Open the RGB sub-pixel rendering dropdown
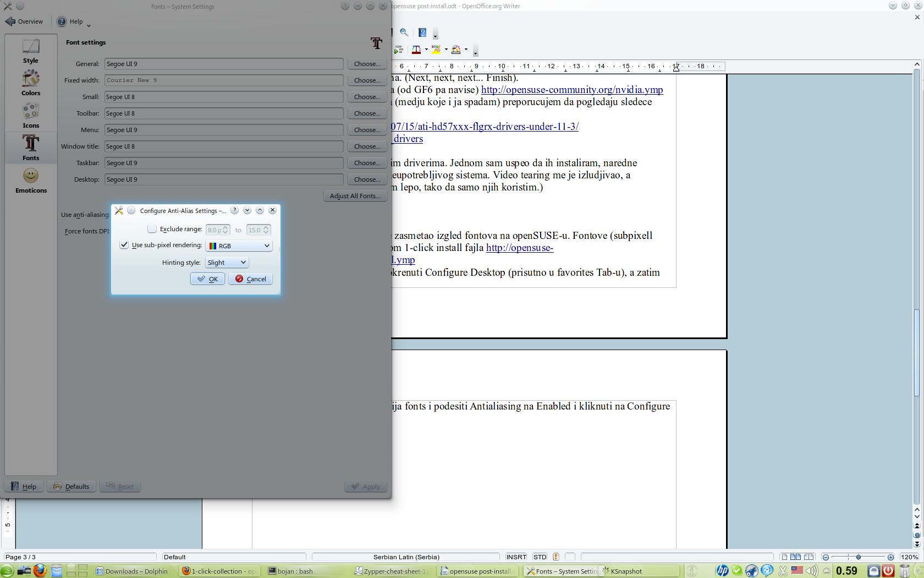Image resolution: width=924 pixels, height=578 pixels. coord(239,246)
